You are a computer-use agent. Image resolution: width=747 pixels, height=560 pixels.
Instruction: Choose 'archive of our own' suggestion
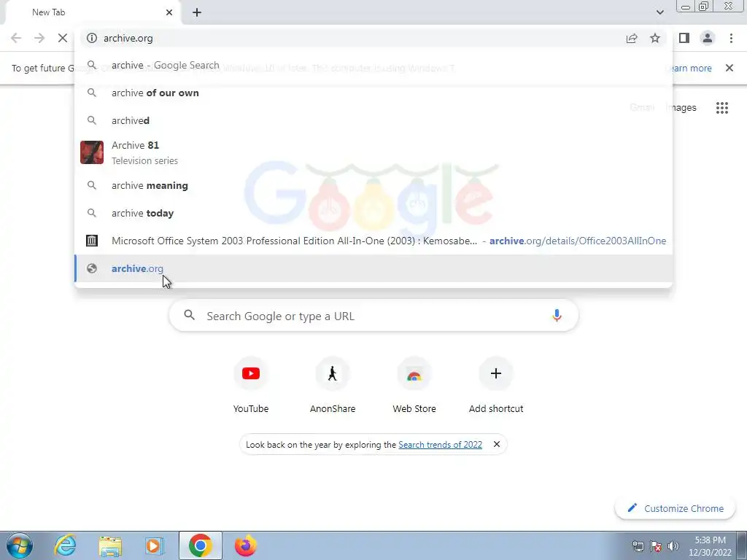(373, 93)
